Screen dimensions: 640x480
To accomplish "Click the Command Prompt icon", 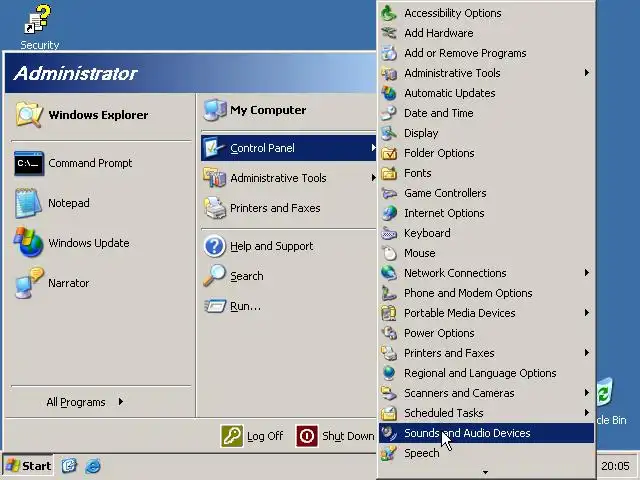I will point(29,163).
